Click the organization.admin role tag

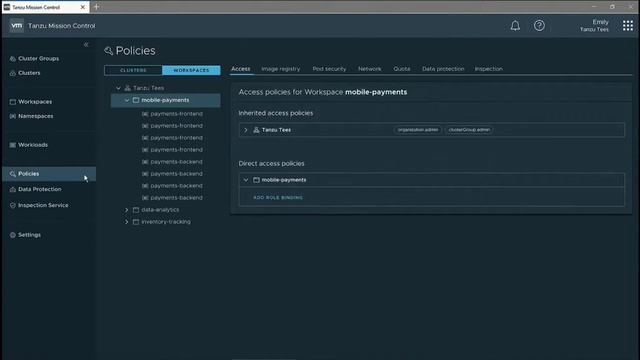pos(418,130)
